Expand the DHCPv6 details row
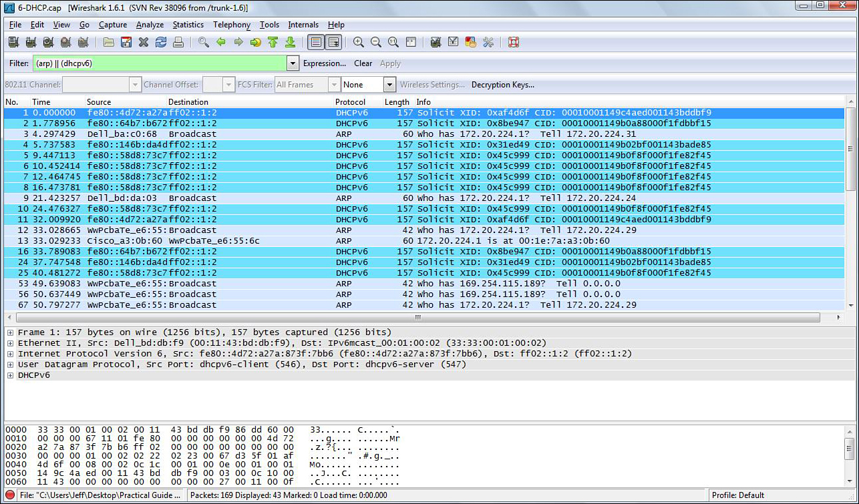Image resolution: width=859 pixels, height=504 pixels. point(10,375)
